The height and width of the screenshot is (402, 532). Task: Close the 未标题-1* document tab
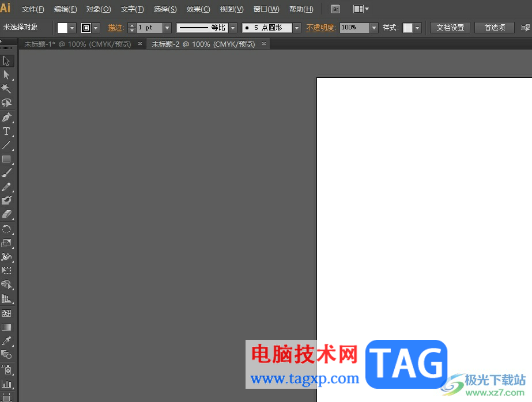coord(140,44)
